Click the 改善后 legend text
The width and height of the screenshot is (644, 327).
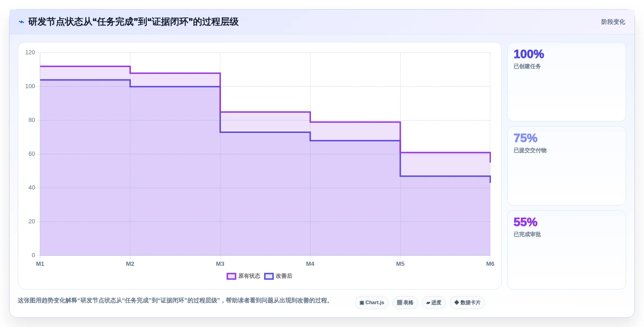(284, 276)
